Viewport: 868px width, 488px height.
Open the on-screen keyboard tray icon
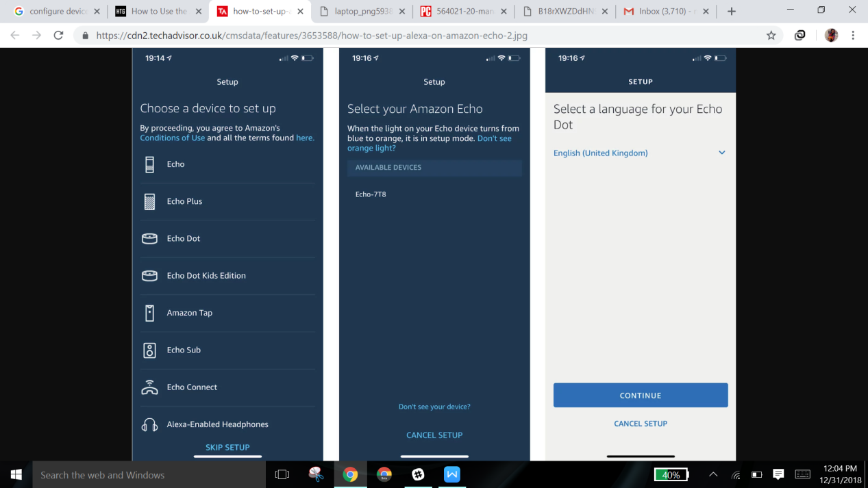pos(803,474)
